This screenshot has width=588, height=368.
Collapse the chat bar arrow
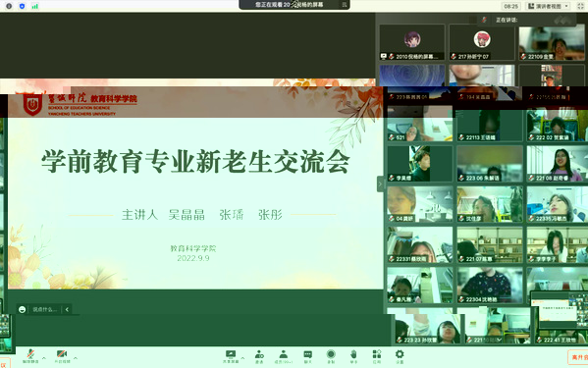(x=67, y=309)
